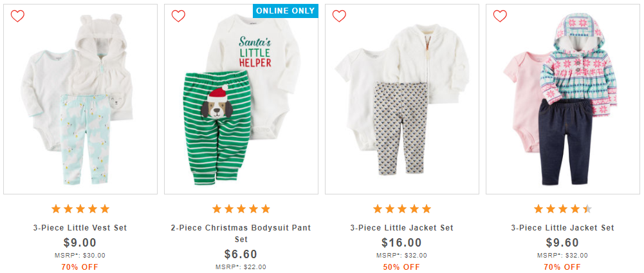Click the 4.5-star rating of last Jacket Set

[x=563, y=209]
